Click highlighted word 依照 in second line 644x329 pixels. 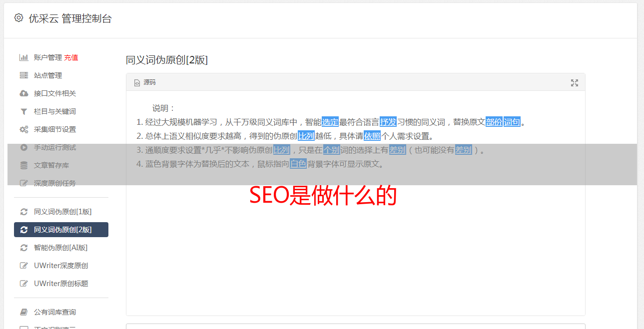point(372,136)
